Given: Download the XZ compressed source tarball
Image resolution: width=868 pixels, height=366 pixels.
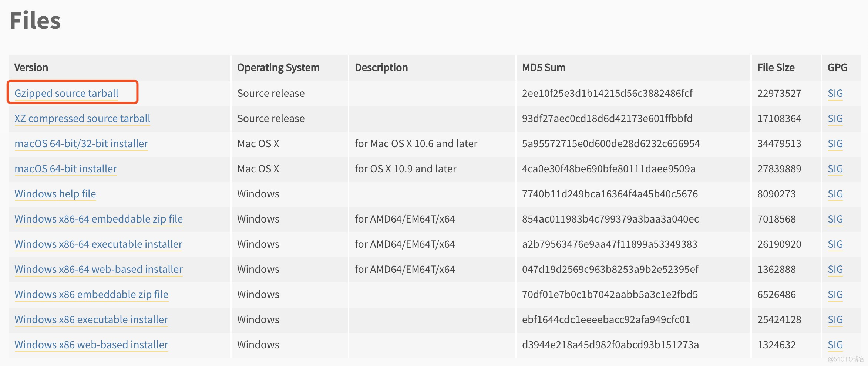Looking at the screenshot, I should pos(82,119).
